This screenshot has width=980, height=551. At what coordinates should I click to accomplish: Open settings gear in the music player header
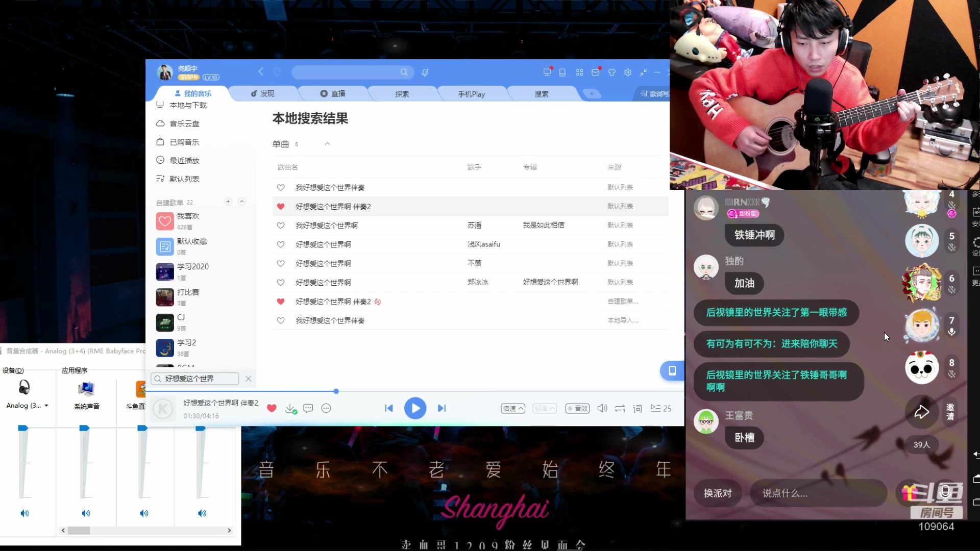coord(628,72)
